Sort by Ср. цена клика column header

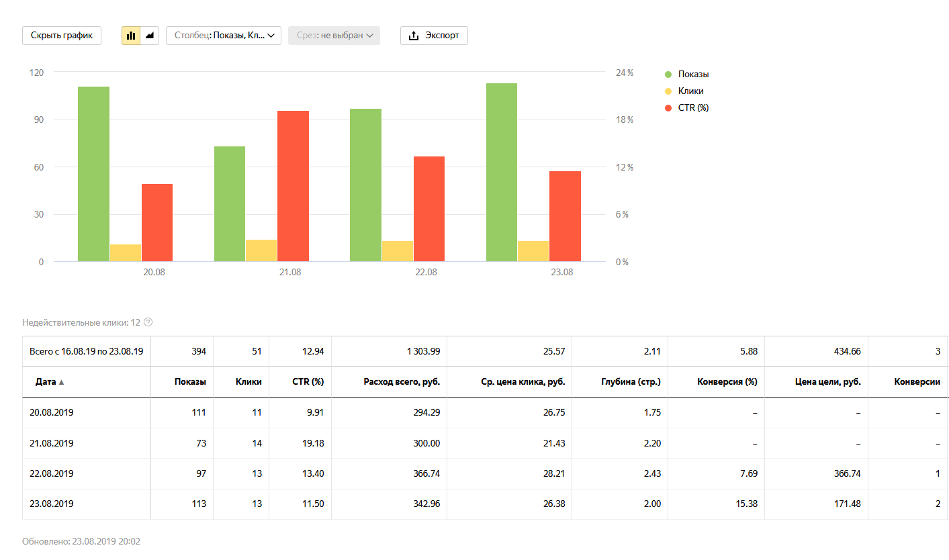click(x=524, y=382)
